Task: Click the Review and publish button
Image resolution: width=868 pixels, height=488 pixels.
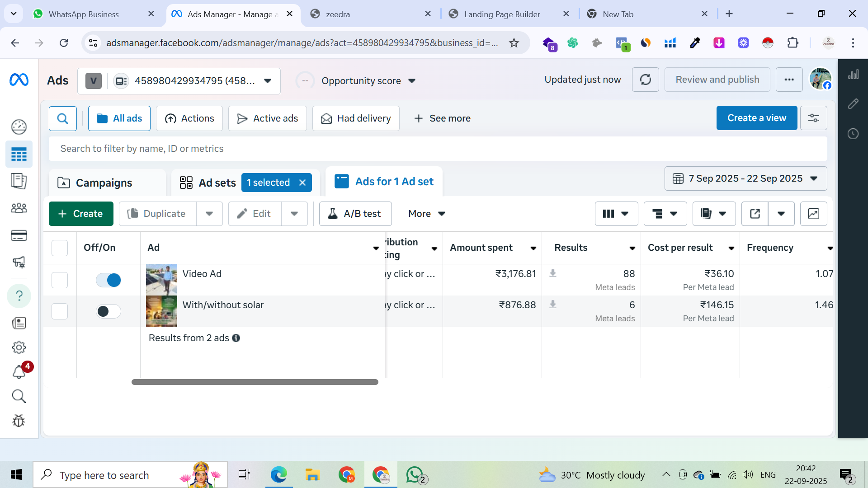Action: [x=717, y=79]
